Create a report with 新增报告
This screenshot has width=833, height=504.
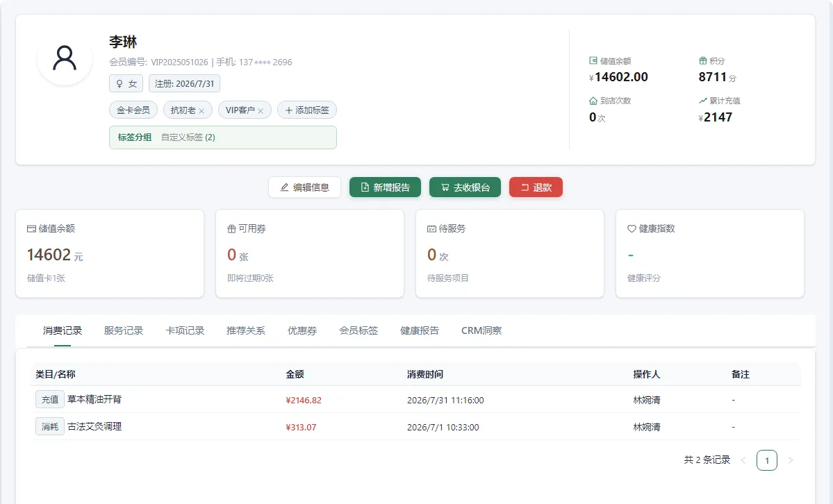pos(385,187)
